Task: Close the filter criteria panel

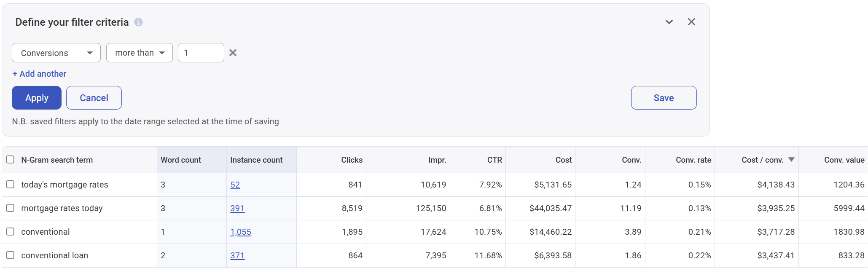Action: tap(691, 22)
